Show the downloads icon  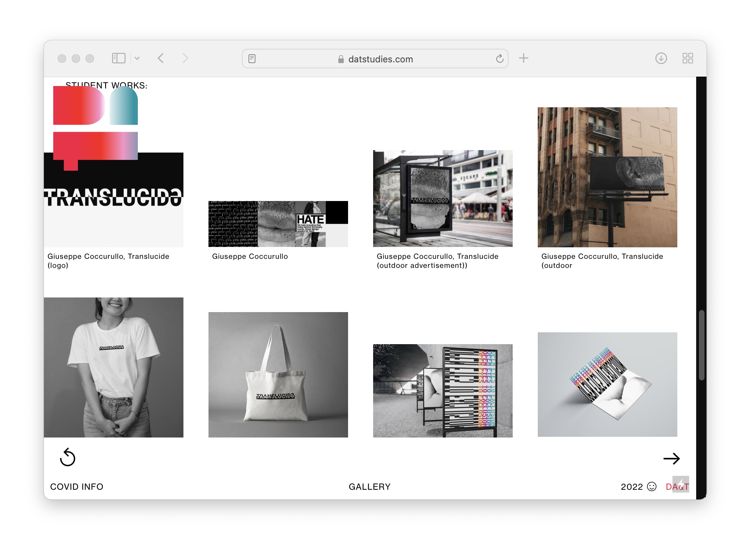coord(661,58)
